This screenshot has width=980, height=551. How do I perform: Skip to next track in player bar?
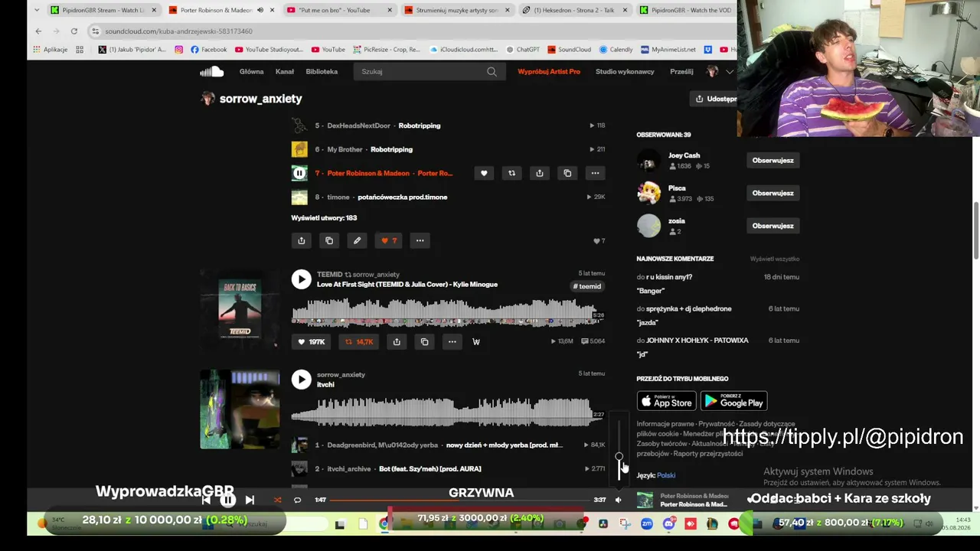[x=250, y=500]
